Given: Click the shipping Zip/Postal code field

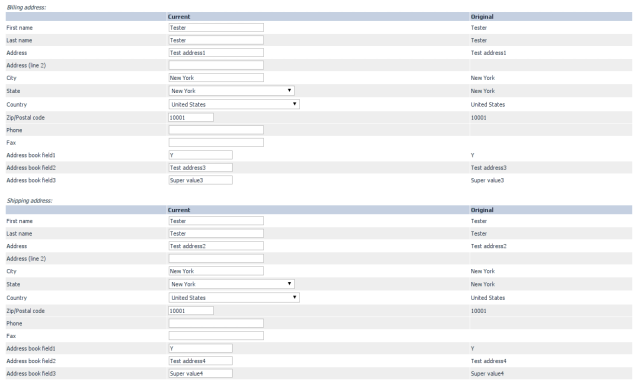Looking at the screenshot, I should 191,311.
